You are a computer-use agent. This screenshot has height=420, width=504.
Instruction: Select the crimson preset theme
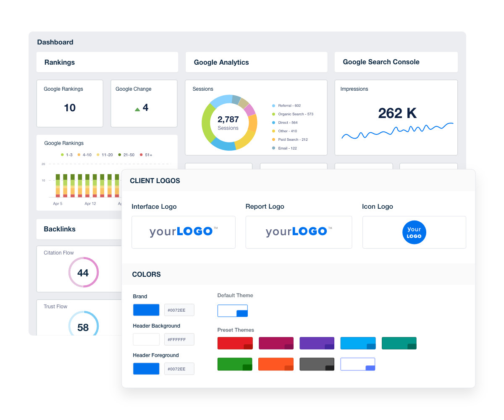click(x=276, y=343)
